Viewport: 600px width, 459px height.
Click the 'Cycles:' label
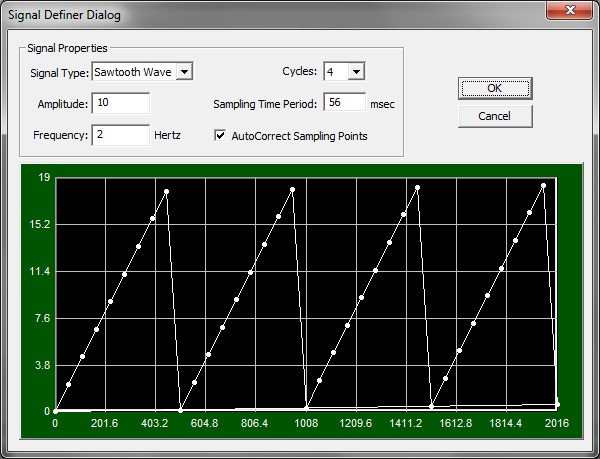[x=300, y=72]
